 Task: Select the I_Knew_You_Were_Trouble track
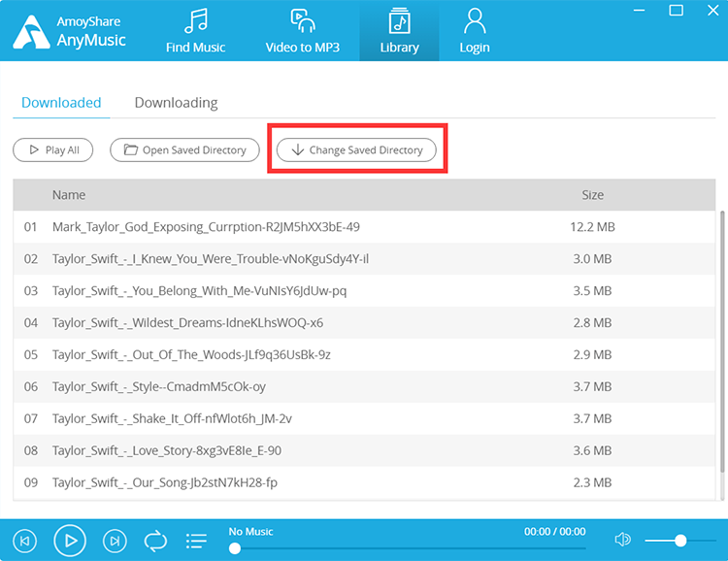[x=364, y=259]
